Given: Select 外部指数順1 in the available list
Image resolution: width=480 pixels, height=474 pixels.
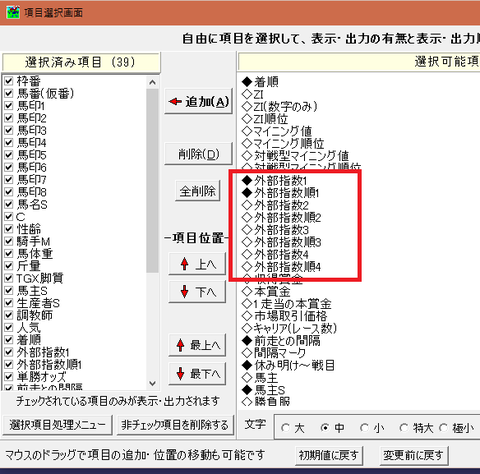Looking at the screenshot, I should pyautogui.click(x=281, y=193).
